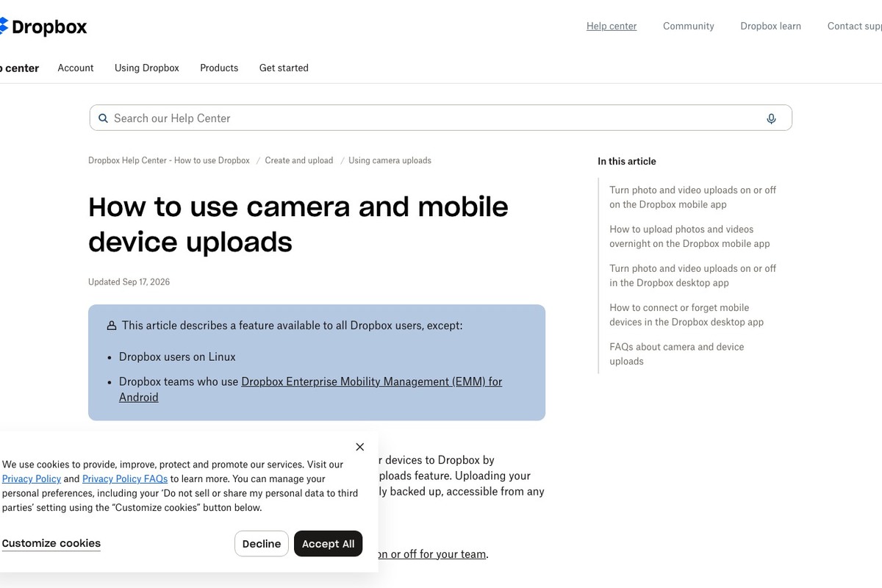Screen dimensions: 882x588
Task: Jump to connect or forget mobile devices
Action: 686,315
